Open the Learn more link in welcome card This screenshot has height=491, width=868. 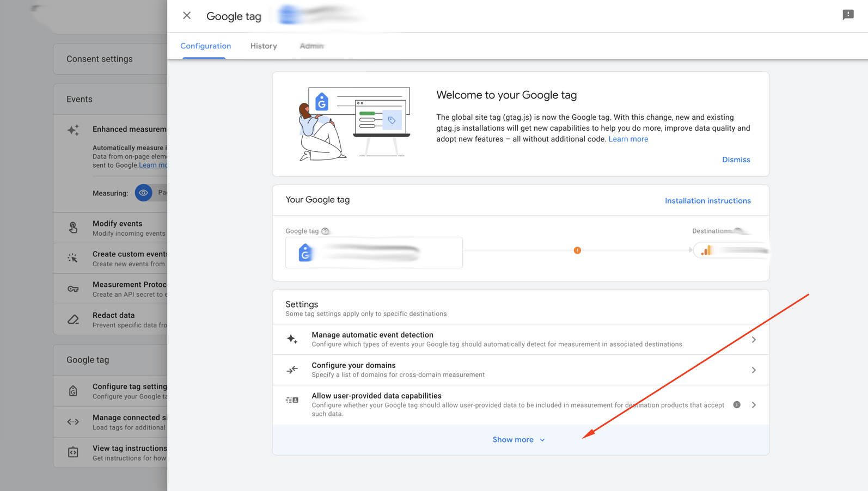pos(628,139)
